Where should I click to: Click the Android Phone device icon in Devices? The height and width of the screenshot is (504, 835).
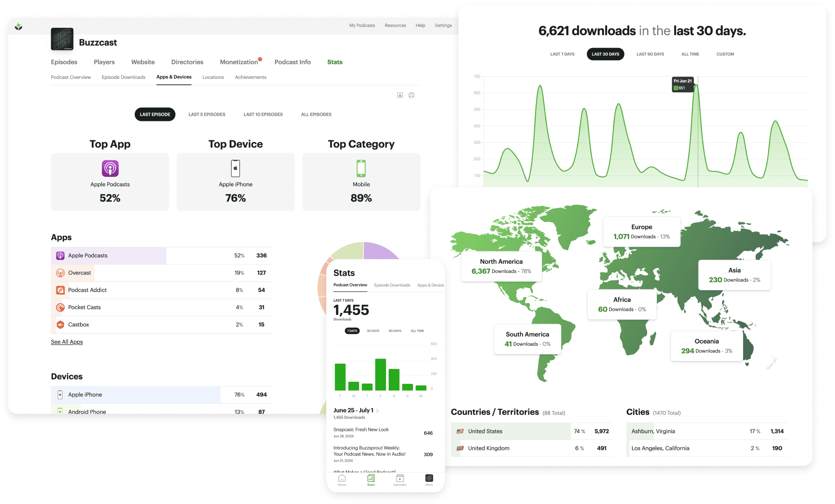pyautogui.click(x=60, y=411)
